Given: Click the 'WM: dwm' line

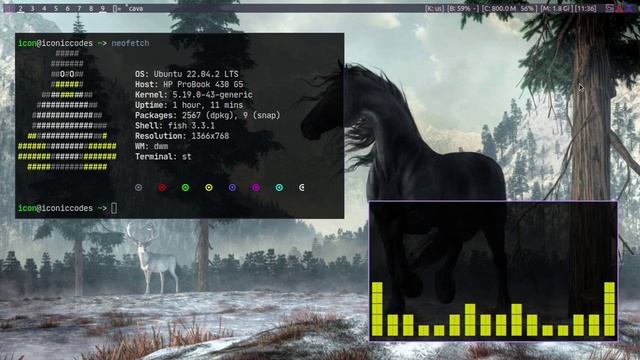Looking at the screenshot, I should pos(151,146).
